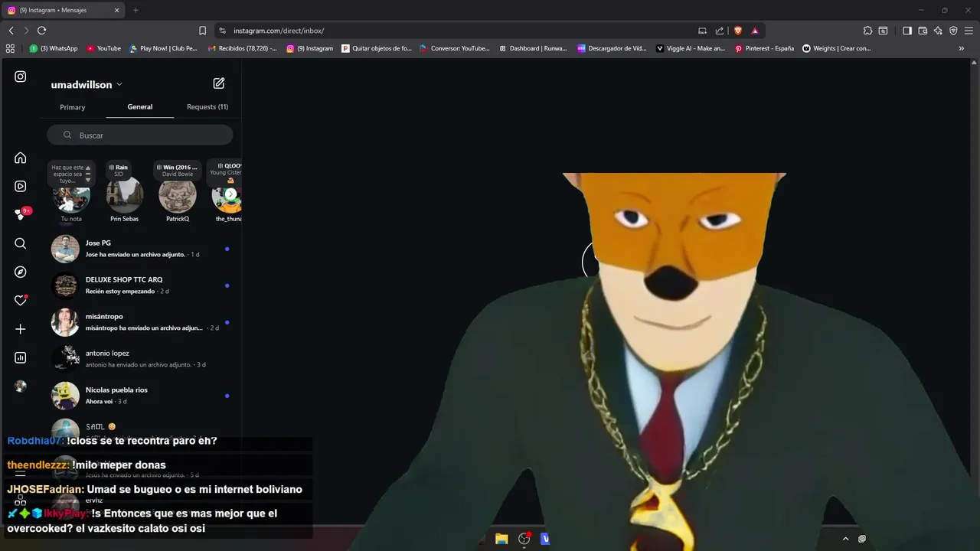Reload the Instagram page
This screenshot has width=980, height=551.
point(41,31)
